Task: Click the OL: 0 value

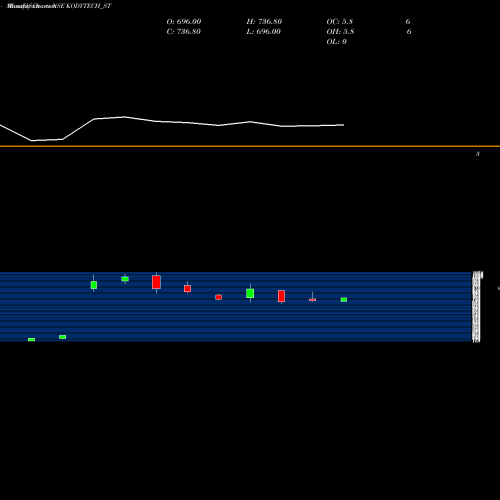Action: [337, 42]
